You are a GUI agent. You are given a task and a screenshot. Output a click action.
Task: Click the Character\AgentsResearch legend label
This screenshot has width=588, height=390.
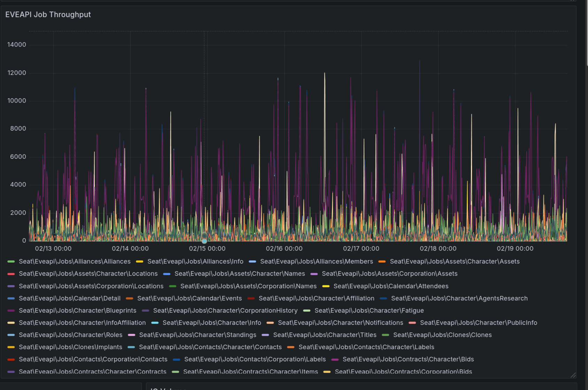(x=459, y=299)
